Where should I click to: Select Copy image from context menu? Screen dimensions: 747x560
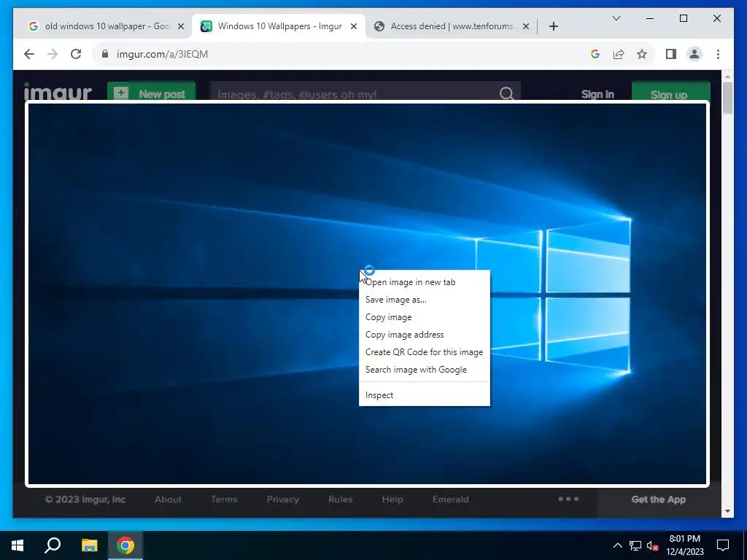424,317
